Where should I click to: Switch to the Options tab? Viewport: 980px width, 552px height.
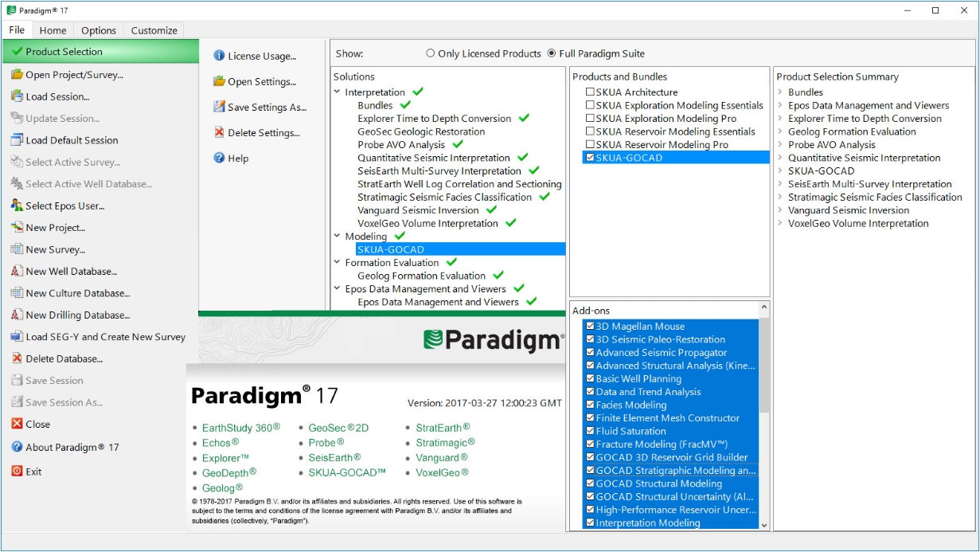point(99,30)
